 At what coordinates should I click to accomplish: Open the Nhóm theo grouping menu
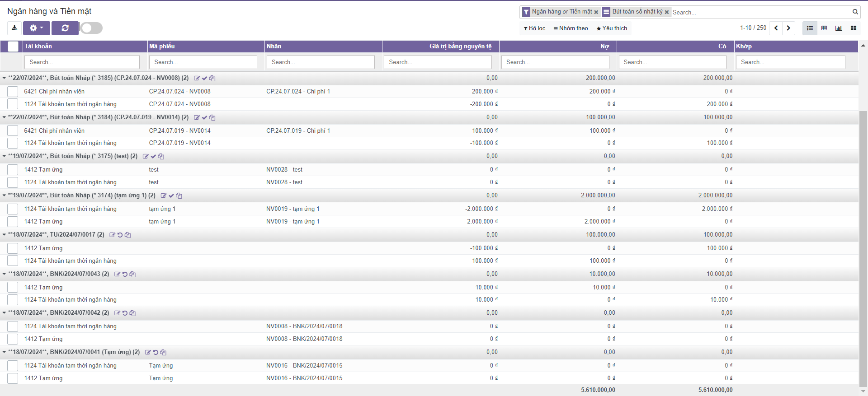(x=571, y=28)
